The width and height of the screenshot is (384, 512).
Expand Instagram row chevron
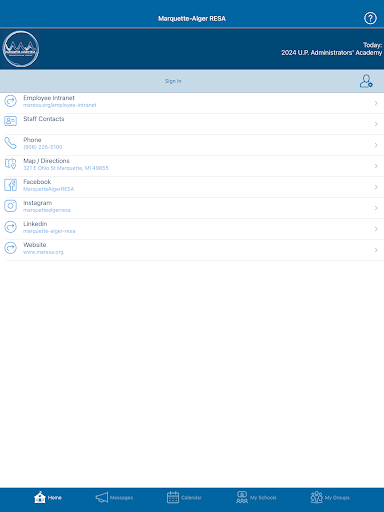tap(376, 208)
